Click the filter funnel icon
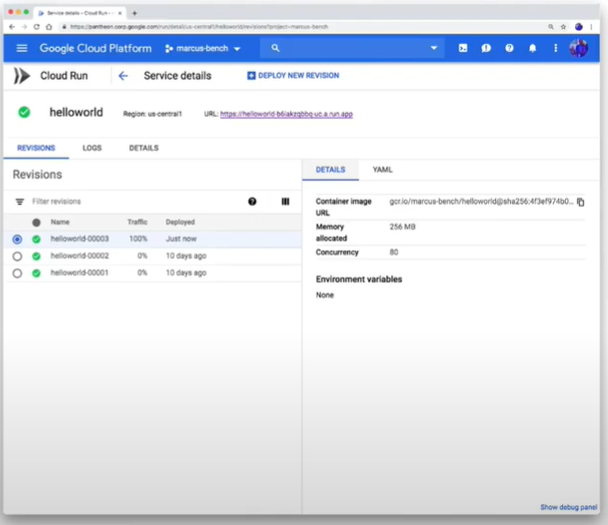The image size is (608, 525). pos(20,202)
